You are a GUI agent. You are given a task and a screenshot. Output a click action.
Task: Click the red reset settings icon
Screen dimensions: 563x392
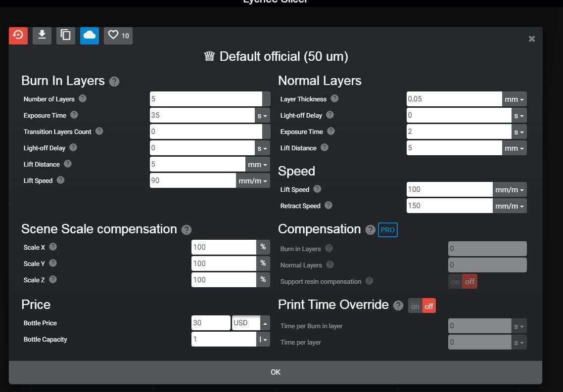point(18,36)
